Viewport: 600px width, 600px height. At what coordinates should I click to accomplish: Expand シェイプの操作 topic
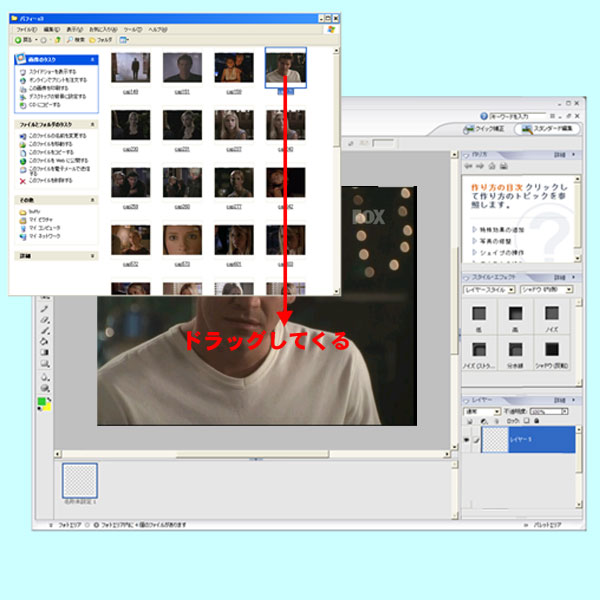pos(499,253)
